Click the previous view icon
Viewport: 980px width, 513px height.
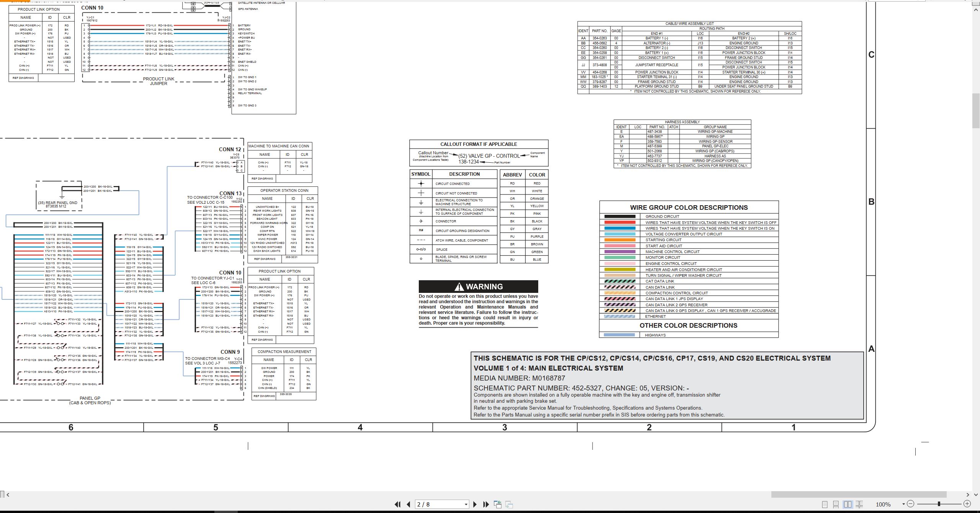(x=498, y=505)
